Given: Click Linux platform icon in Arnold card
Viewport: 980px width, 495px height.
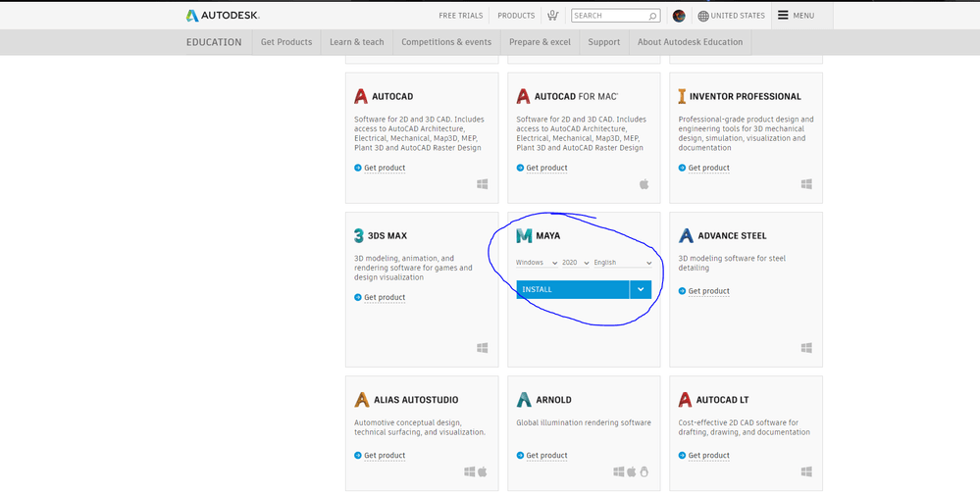Looking at the screenshot, I should pyautogui.click(x=645, y=471).
